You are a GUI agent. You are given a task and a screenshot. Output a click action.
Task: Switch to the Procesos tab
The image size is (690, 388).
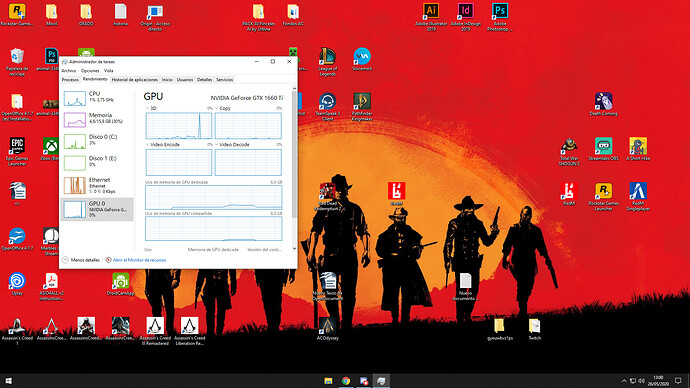point(70,80)
